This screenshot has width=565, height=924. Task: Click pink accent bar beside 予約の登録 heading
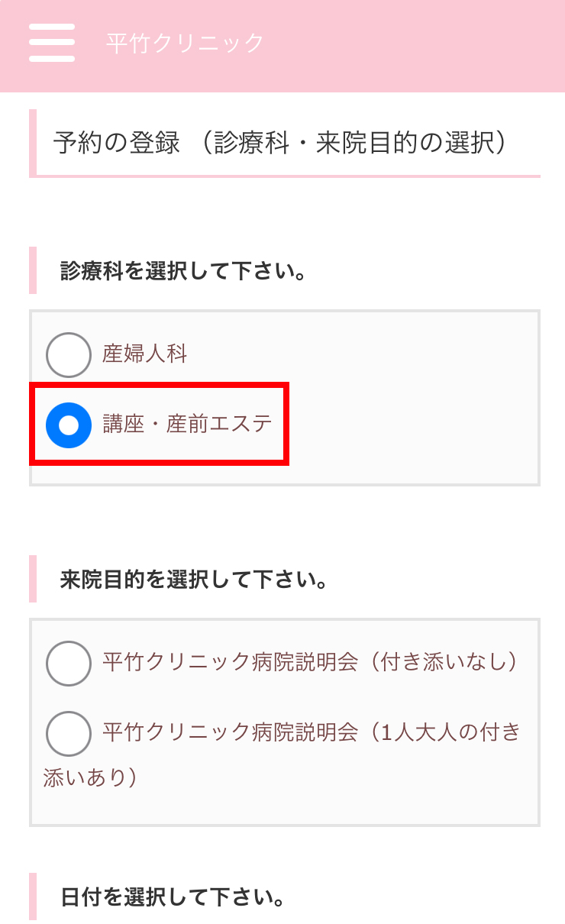click(33, 144)
